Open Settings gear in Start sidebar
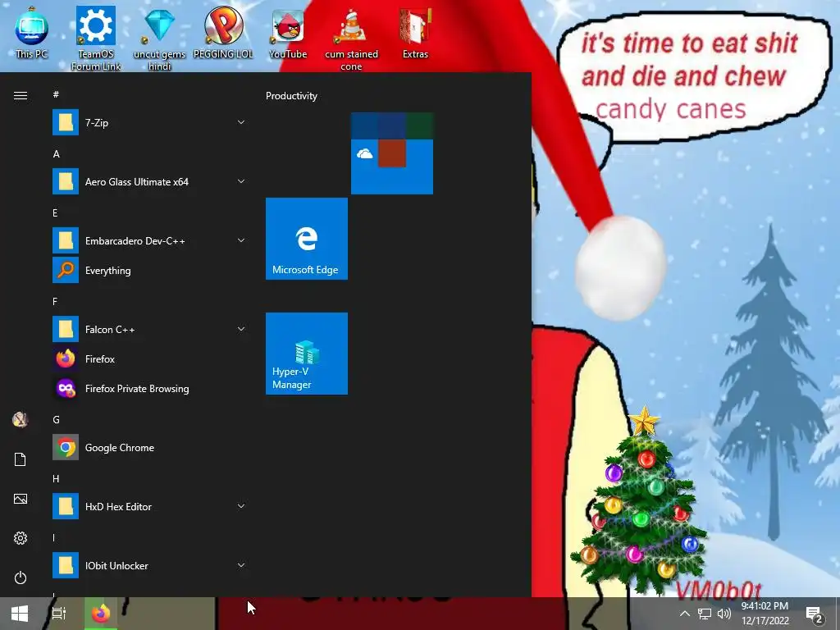 21,538
